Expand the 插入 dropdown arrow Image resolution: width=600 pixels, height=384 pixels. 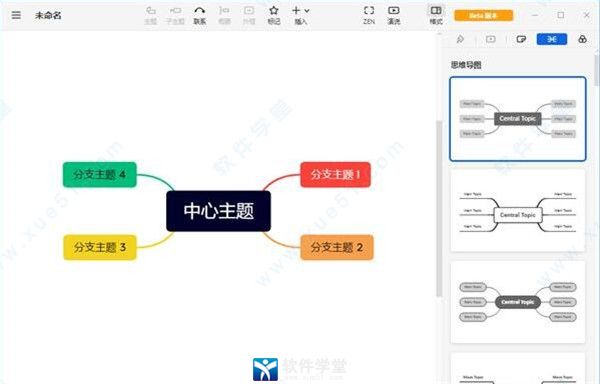(307, 11)
